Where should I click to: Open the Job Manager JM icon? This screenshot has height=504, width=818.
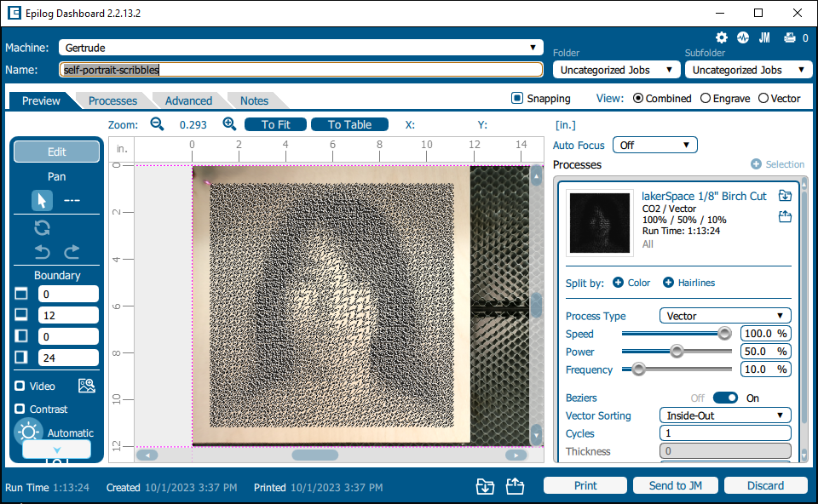click(764, 37)
